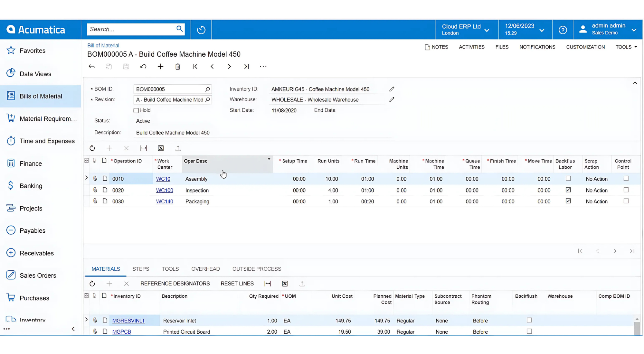Enable Hold for this BOM revision
Viewport: 644px width, 354px height.
point(136,110)
